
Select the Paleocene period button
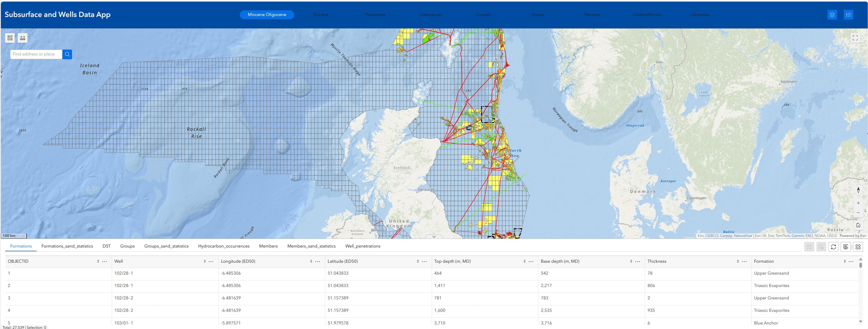(375, 14)
